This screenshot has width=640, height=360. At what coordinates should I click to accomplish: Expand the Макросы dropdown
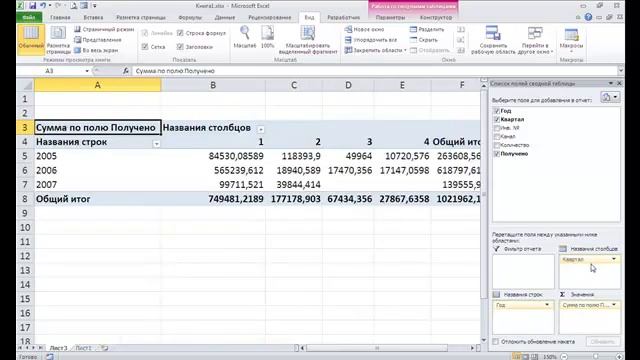click(571, 51)
